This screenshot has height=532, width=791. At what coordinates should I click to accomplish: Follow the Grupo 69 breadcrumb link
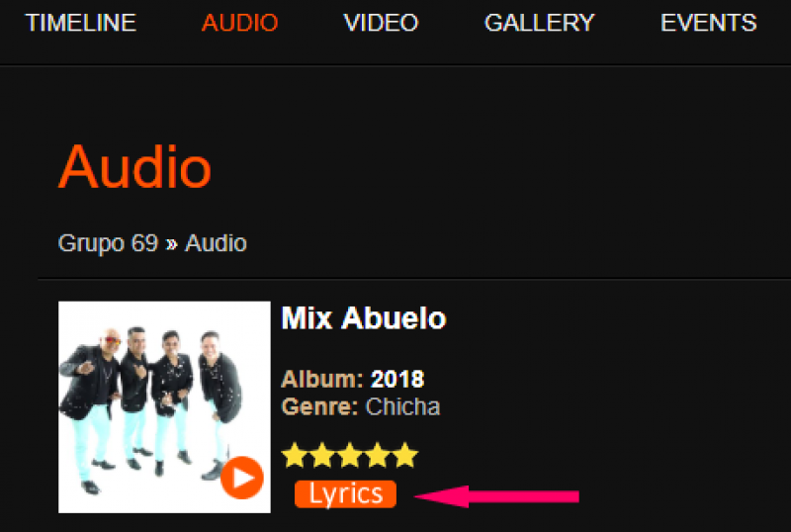[x=108, y=244]
